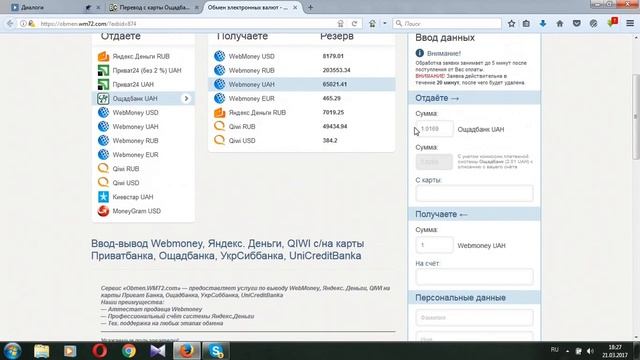The height and width of the screenshot is (360, 640).
Task: Open Windows Explorer from taskbar
Action: [42, 351]
